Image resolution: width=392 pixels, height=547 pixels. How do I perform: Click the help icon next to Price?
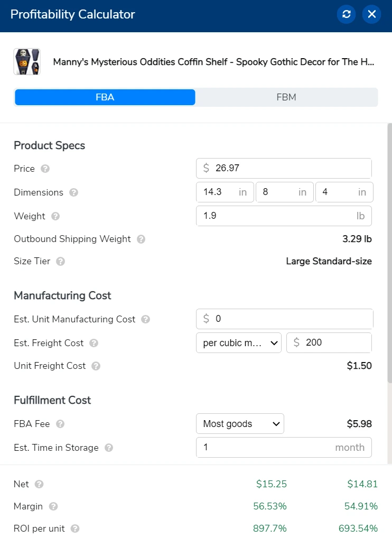point(45,169)
